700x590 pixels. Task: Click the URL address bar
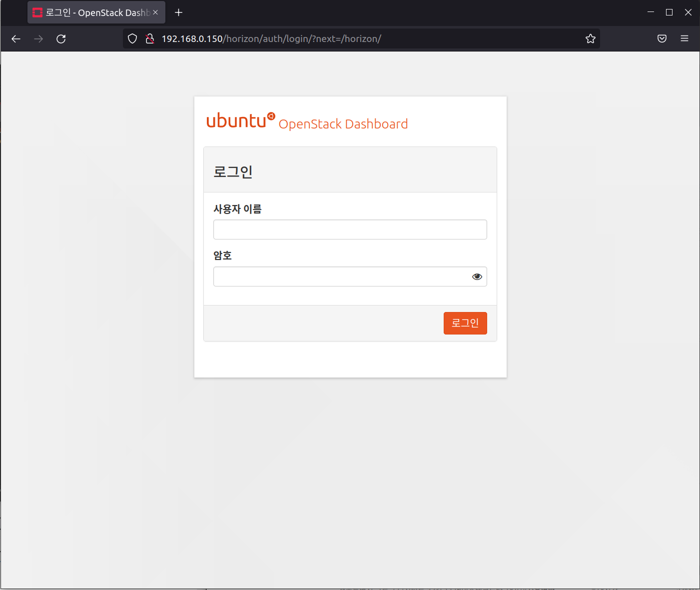pos(361,39)
